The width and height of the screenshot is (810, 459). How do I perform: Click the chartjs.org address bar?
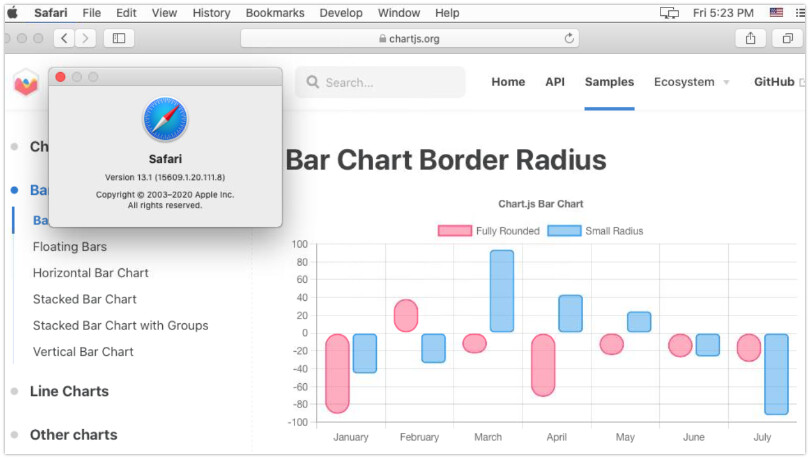coord(409,39)
